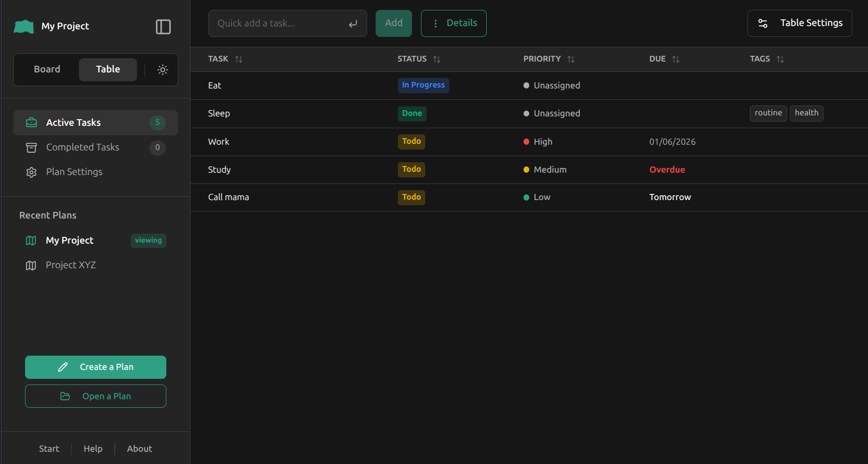Open the Details menu button
868x464 pixels.
pyautogui.click(x=454, y=23)
